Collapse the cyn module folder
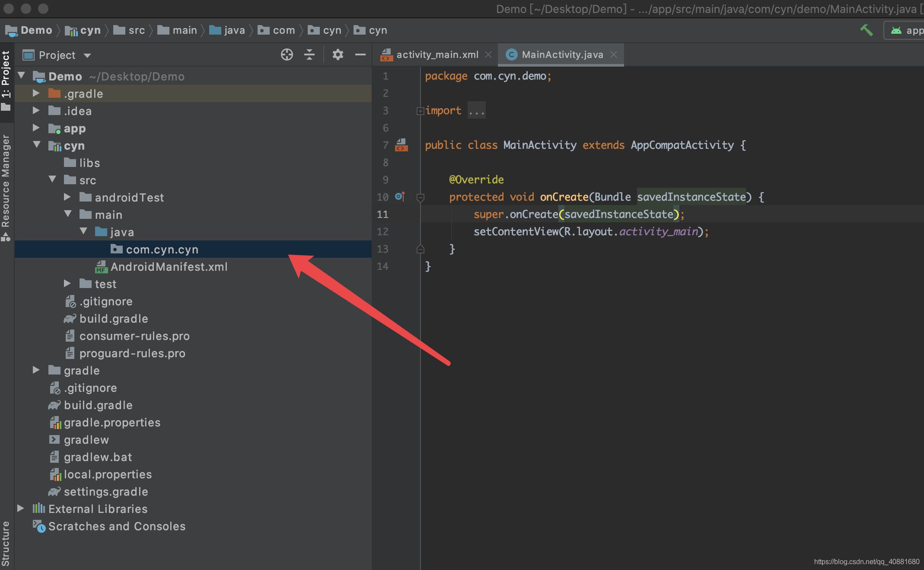This screenshot has height=570, width=924. [36, 145]
